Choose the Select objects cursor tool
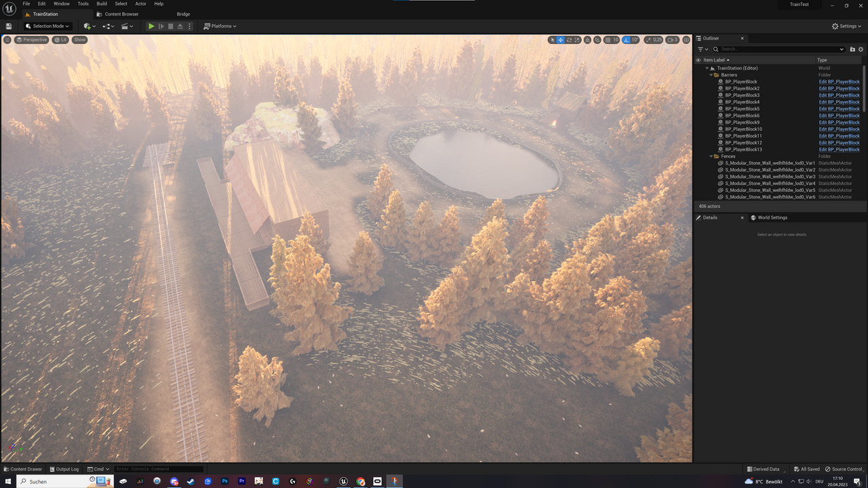 553,40
